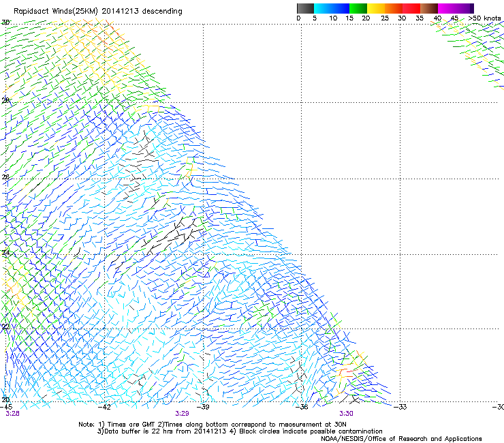The image size is (504, 443).
Task: Click the latitude label '22'
Action: click(5, 327)
